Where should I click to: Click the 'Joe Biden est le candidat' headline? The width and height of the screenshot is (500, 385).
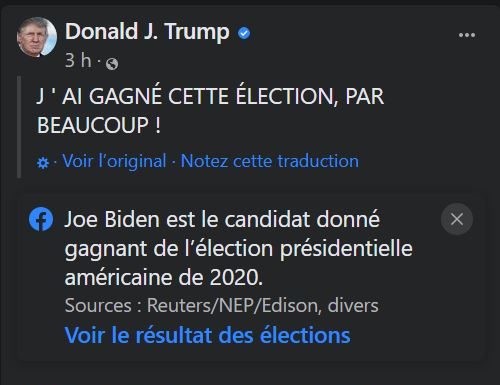click(222, 219)
